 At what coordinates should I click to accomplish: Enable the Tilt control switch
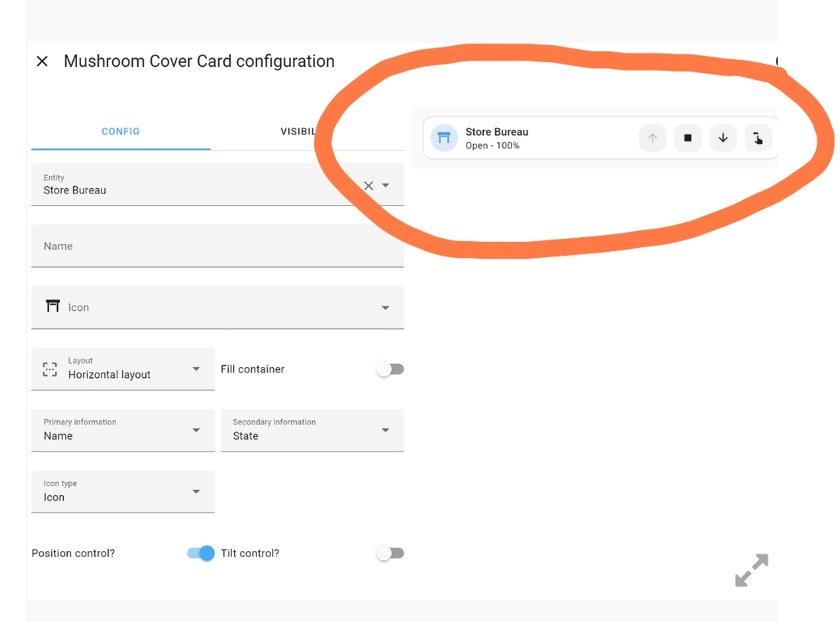click(x=390, y=553)
